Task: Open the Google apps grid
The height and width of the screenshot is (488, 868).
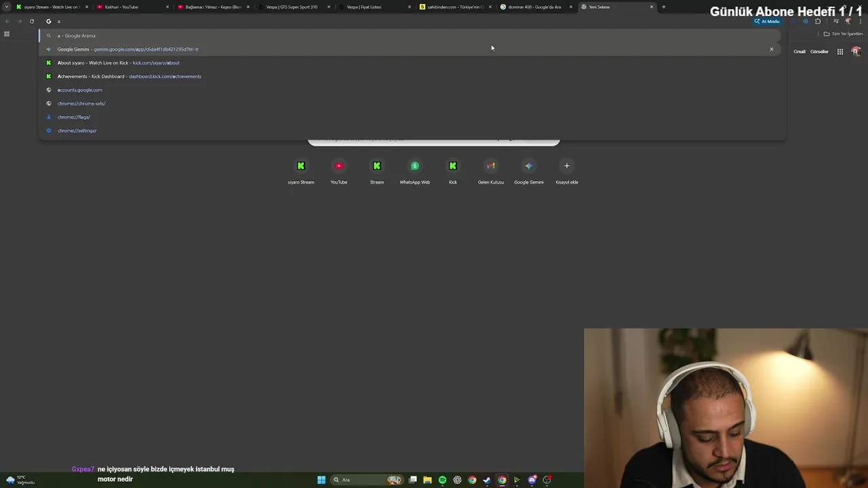Action: click(840, 52)
